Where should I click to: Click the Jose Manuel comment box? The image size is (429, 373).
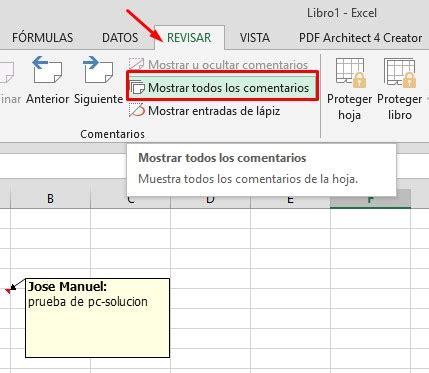(98, 318)
